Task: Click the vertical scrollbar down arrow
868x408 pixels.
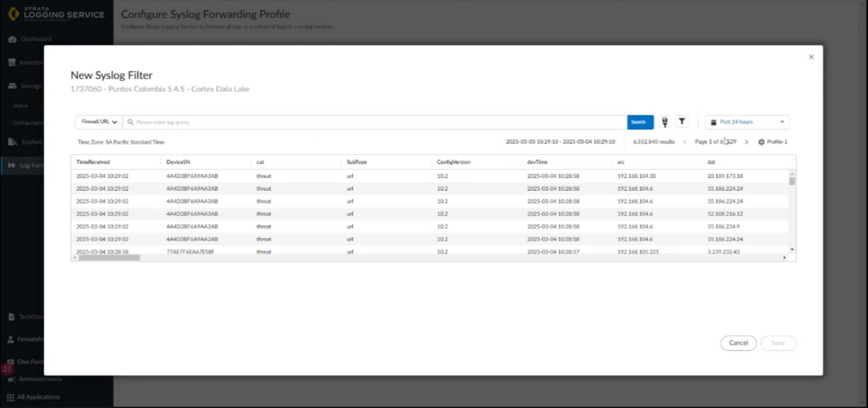Action: coord(792,250)
